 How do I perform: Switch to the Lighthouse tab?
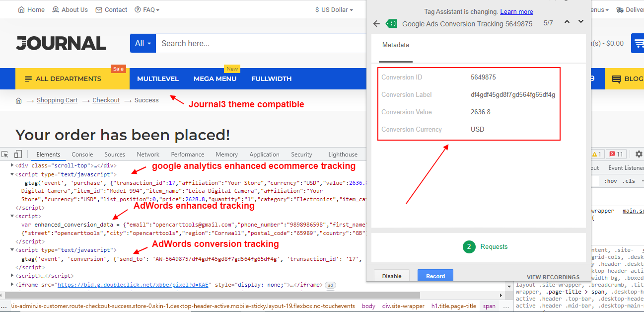(343, 155)
